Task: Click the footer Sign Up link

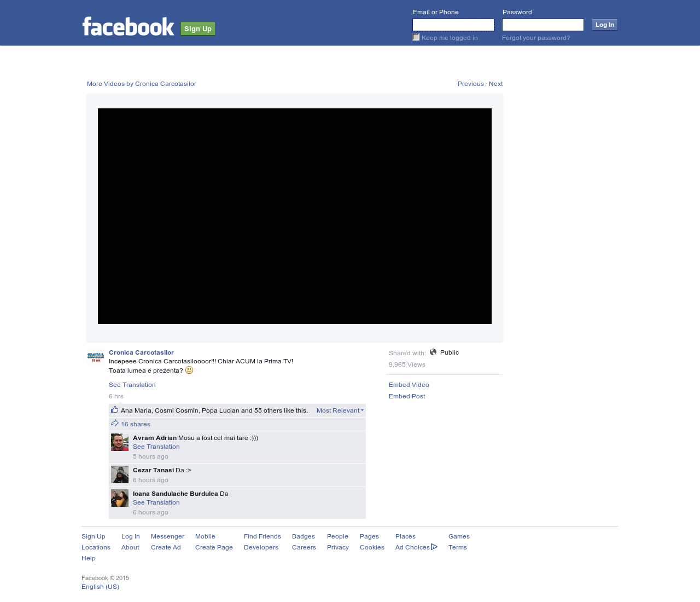Action: pos(94,536)
